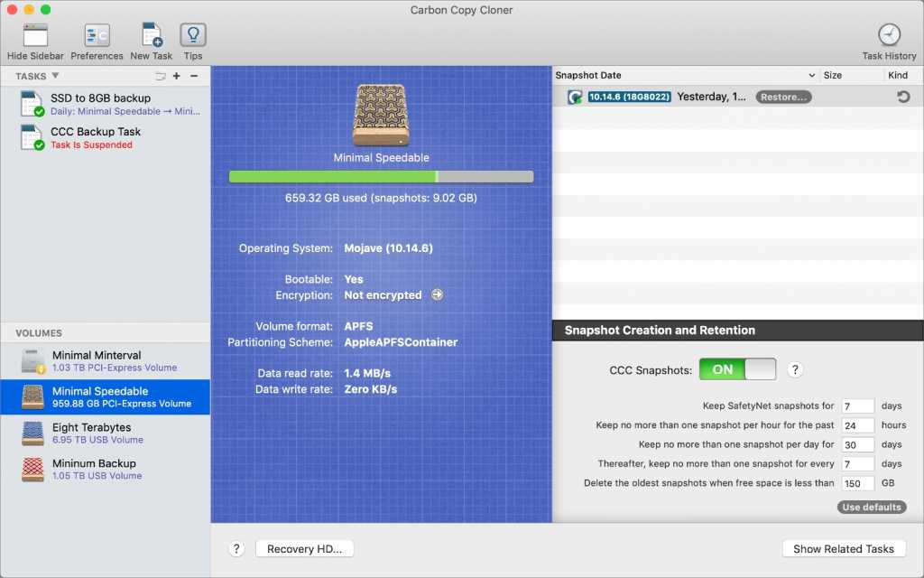Click the one snapshot per hour hours field
The height and width of the screenshot is (578, 924).
[x=857, y=425]
